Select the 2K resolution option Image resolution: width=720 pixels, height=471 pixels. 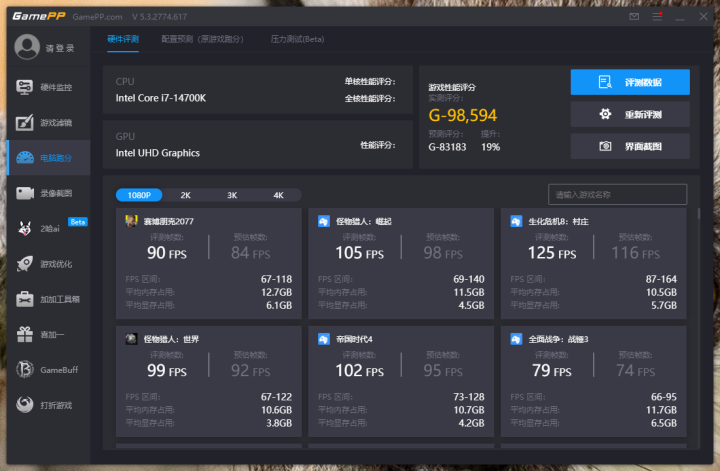(x=186, y=195)
